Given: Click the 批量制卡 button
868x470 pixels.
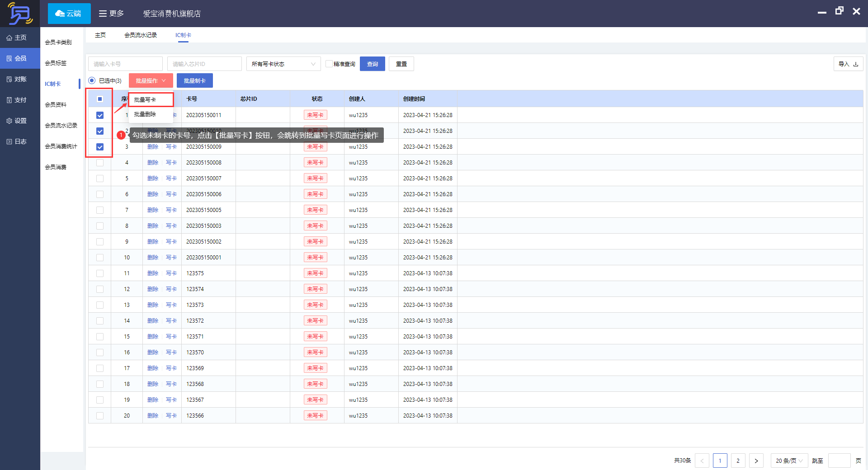Looking at the screenshot, I should [x=195, y=80].
